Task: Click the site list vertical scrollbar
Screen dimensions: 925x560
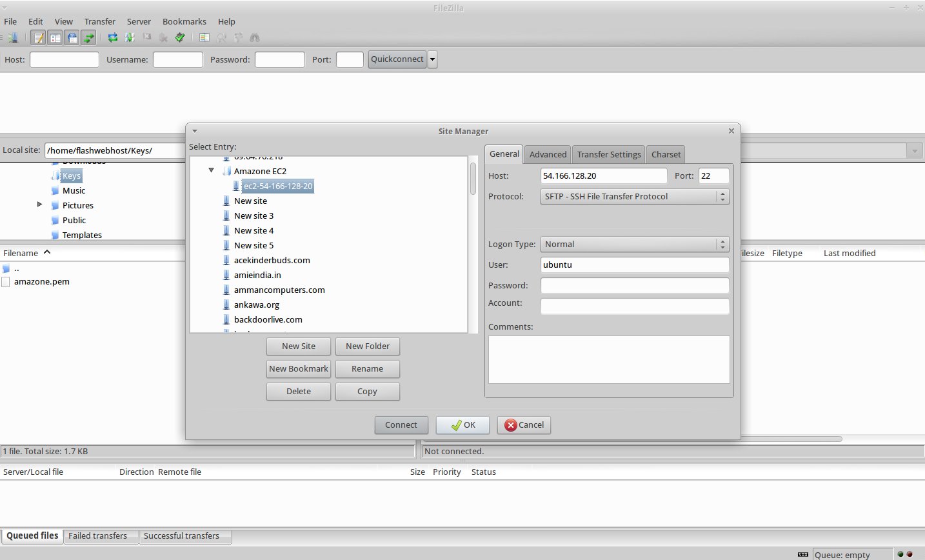Action: pos(473,178)
